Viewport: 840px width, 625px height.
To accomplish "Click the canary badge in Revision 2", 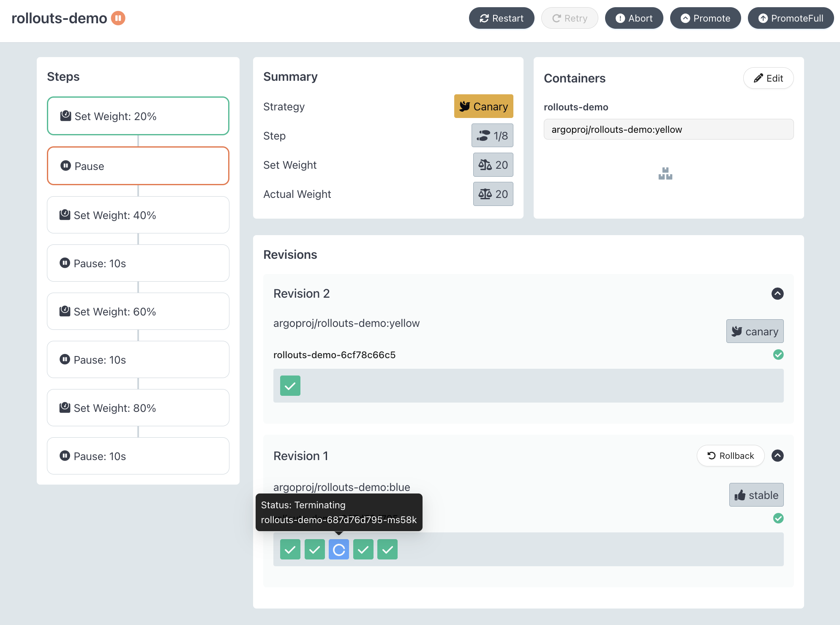I will click(755, 331).
